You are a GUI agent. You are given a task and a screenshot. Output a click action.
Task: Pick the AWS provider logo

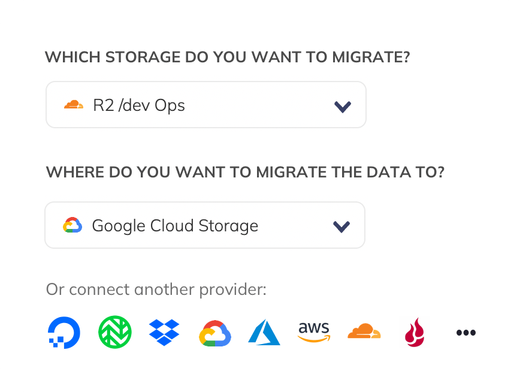tap(314, 332)
